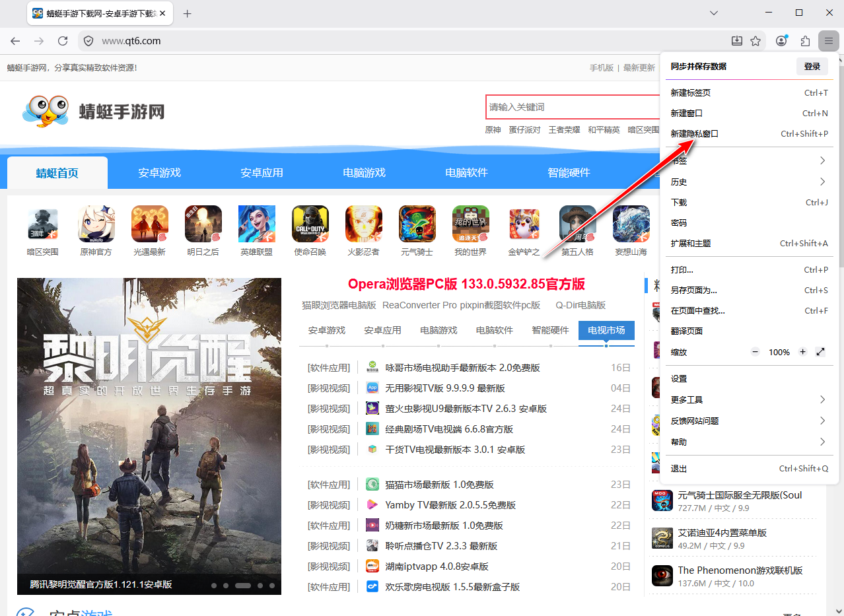Zoom in with the plus button
This screenshot has height=616, width=844.
[802, 352]
